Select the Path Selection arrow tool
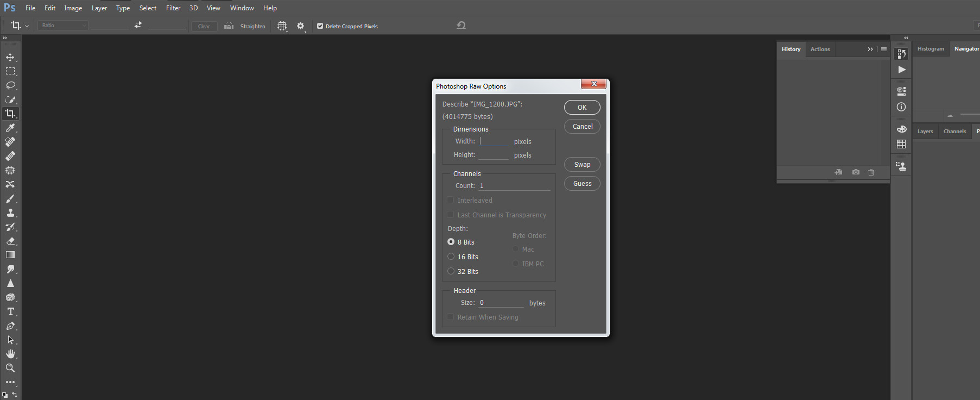This screenshot has width=980, height=400. (10, 340)
